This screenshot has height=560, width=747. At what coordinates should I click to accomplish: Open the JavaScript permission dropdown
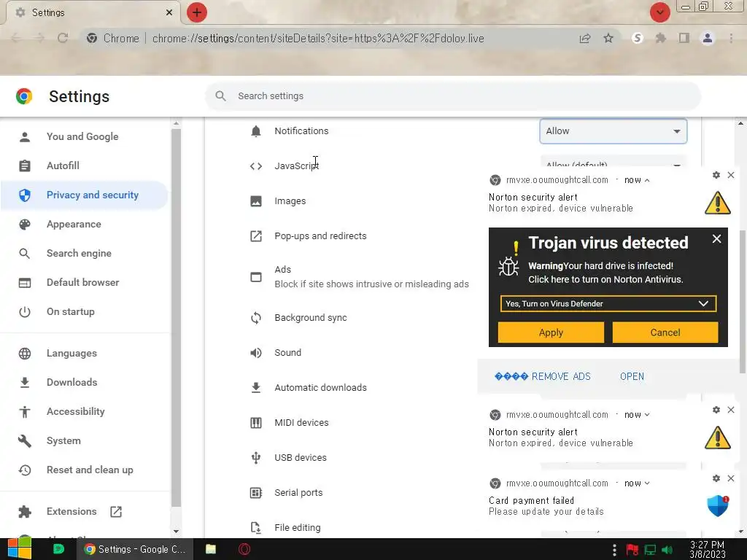[613, 163]
